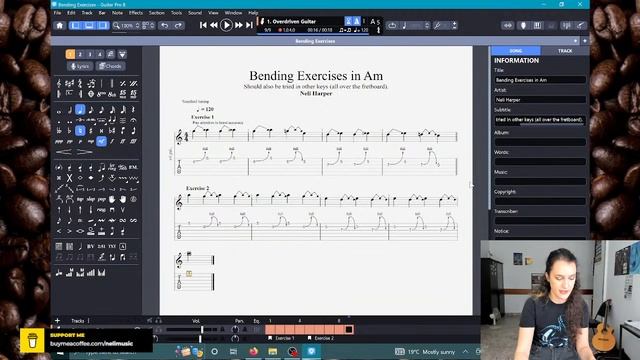Add a new track with plus button
Screen dimensions: 640x360
click(57, 320)
